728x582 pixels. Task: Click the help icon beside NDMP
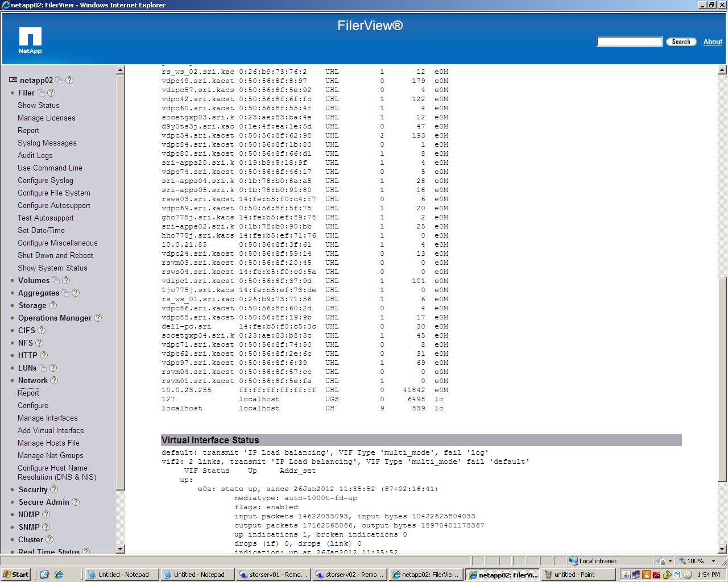coord(46,514)
